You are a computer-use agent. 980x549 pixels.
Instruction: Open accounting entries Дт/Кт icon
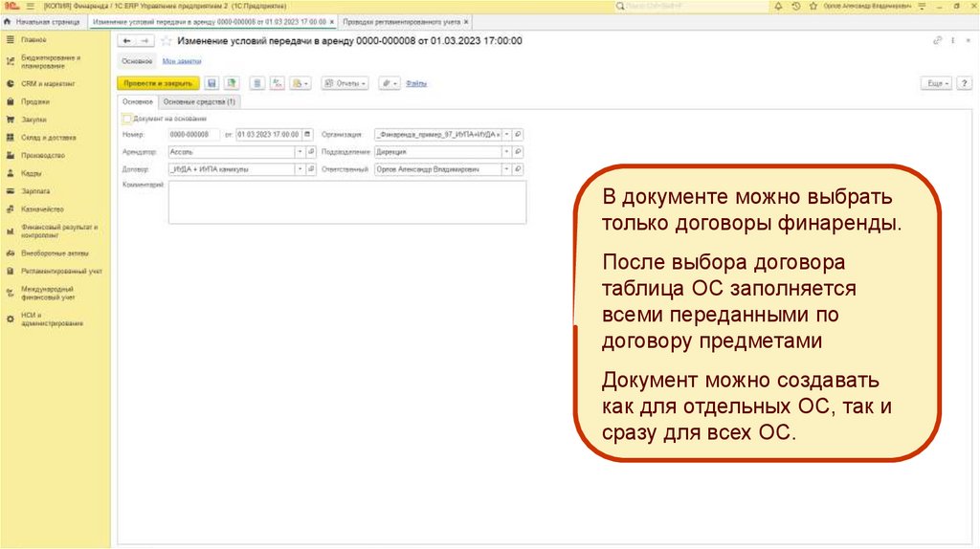pyautogui.click(x=278, y=84)
